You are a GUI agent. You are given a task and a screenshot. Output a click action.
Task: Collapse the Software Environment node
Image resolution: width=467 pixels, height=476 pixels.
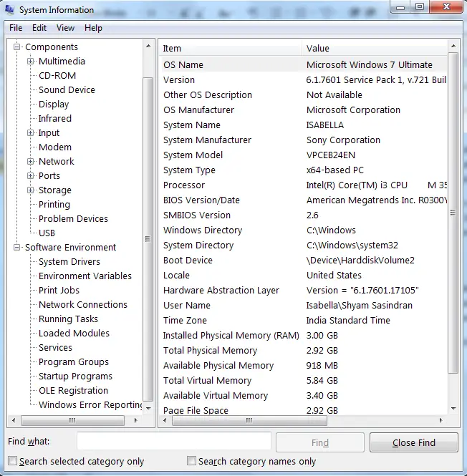coord(16,248)
